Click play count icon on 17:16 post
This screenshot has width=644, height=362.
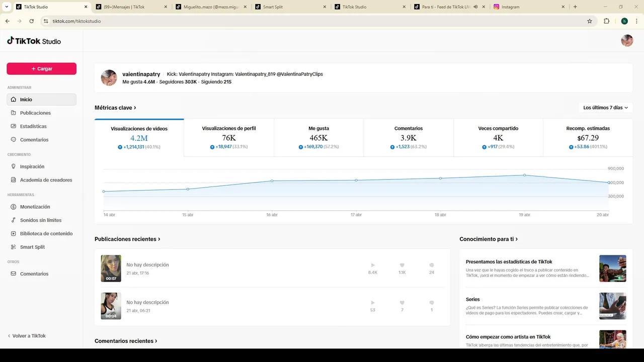click(x=373, y=265)
